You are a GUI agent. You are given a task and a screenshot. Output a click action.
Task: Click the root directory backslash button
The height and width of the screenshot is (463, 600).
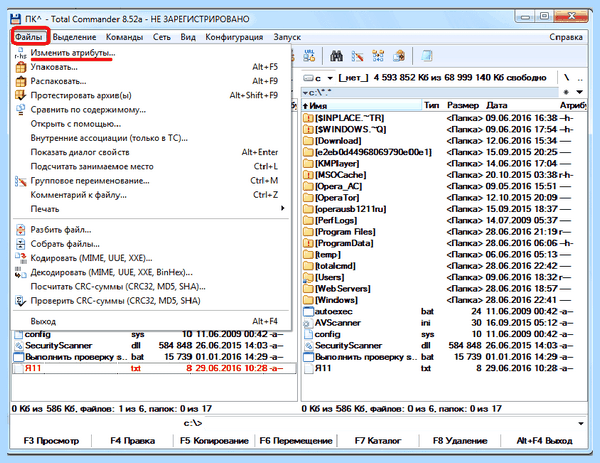coord(567,78)
